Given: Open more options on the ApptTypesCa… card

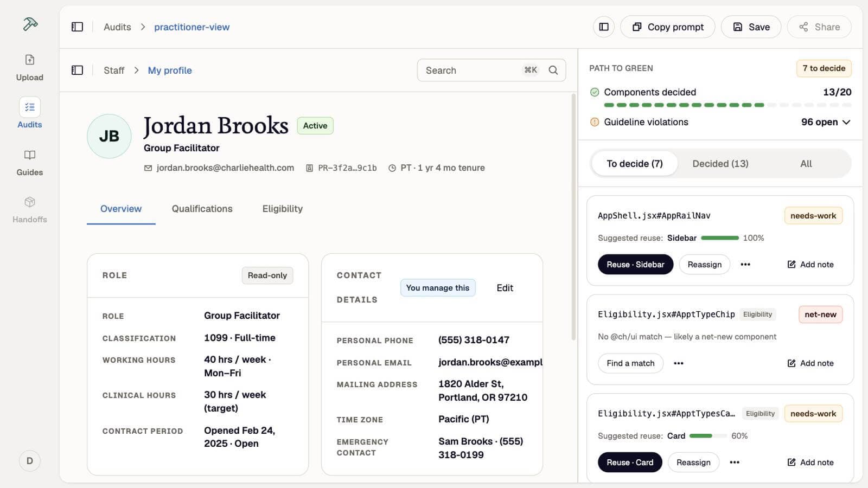Looking at the screenshot, I should 735,463.
